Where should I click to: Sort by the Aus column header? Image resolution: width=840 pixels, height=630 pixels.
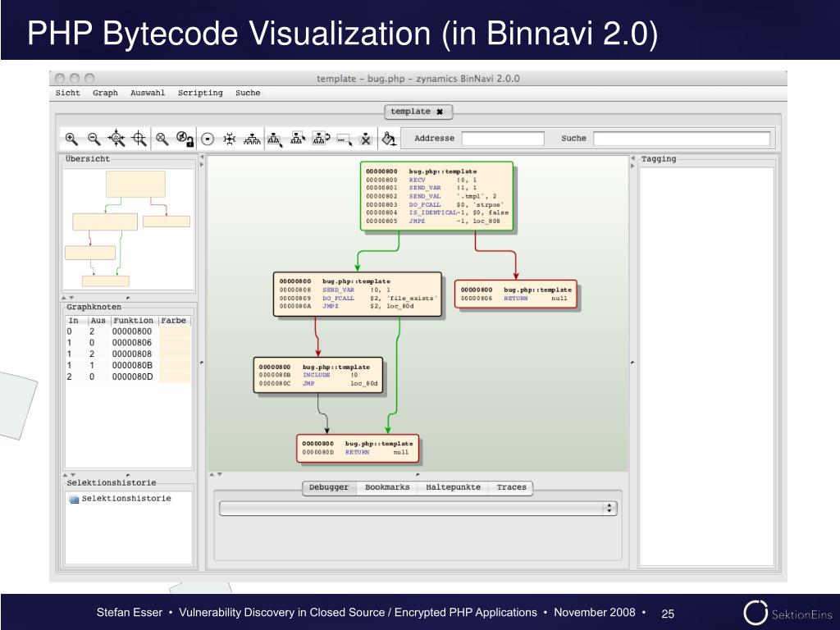(x=98, y=321)
